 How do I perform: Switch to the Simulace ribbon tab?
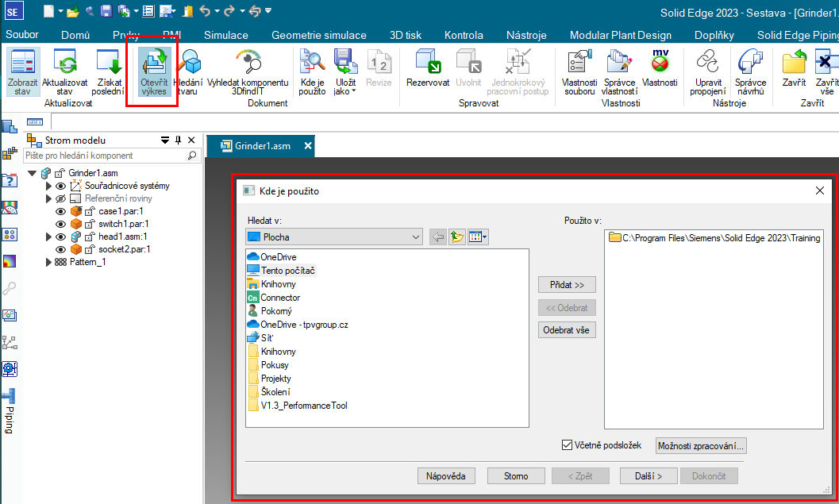pos(225,35)
